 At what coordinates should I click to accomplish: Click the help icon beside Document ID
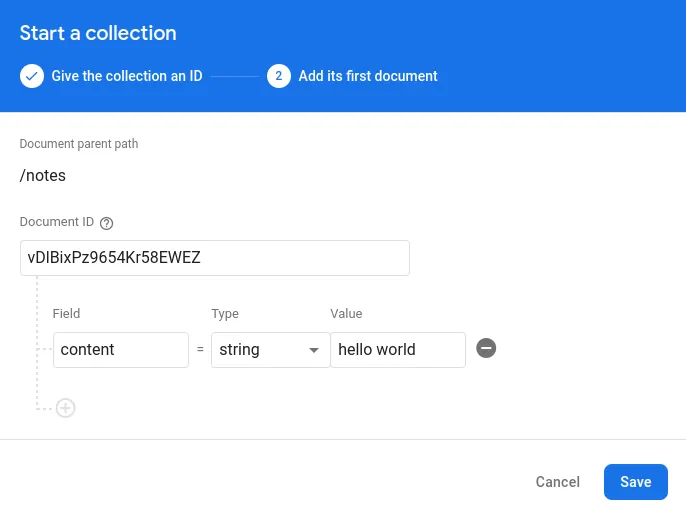pos(107,223)
